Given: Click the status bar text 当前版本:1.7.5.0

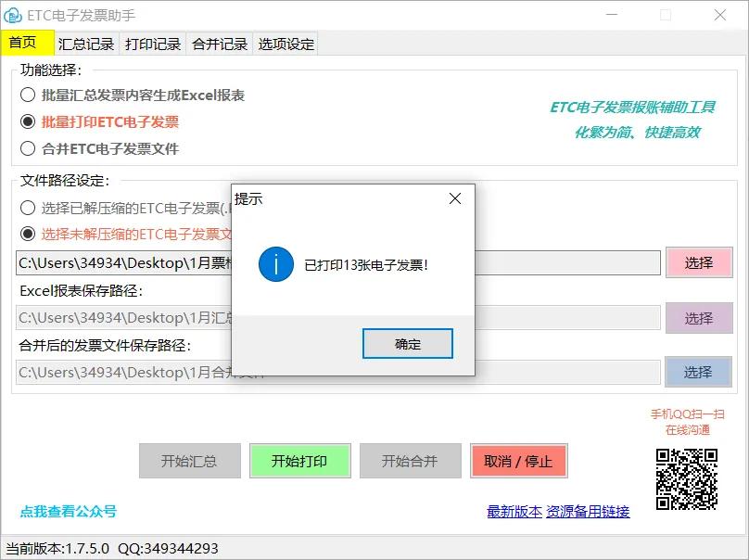Looking at the screenshot, I should (57, 548).
